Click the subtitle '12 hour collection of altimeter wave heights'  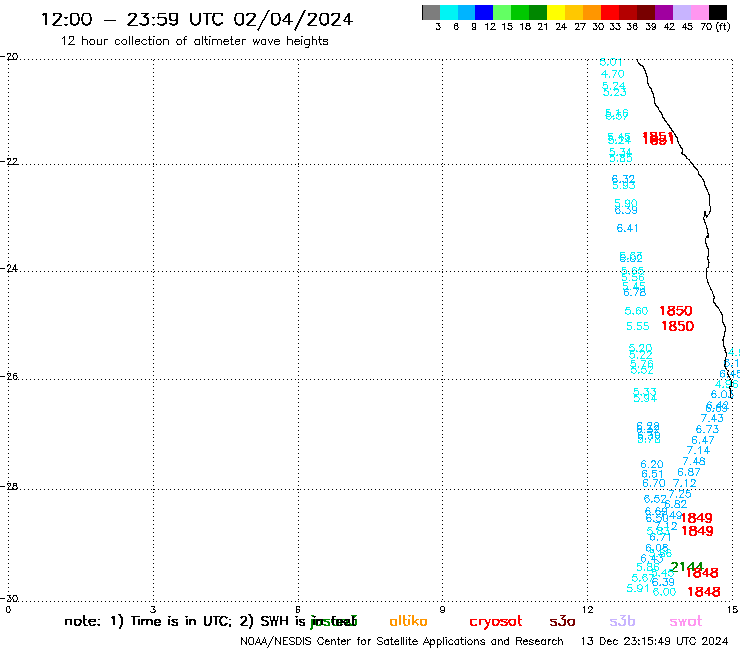tap(194, 41)
